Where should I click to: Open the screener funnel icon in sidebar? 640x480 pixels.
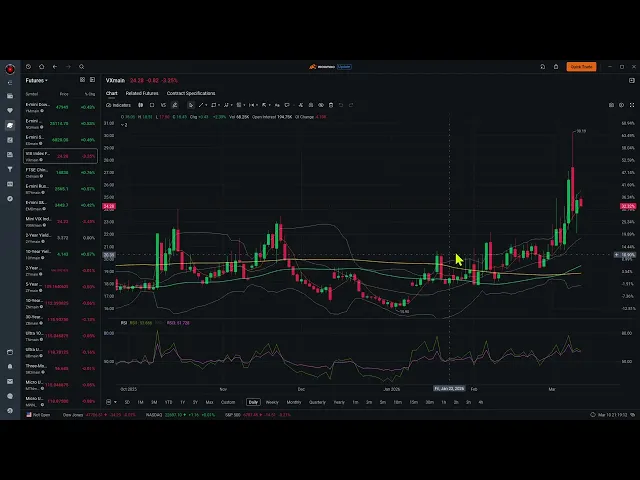(10, 169)
